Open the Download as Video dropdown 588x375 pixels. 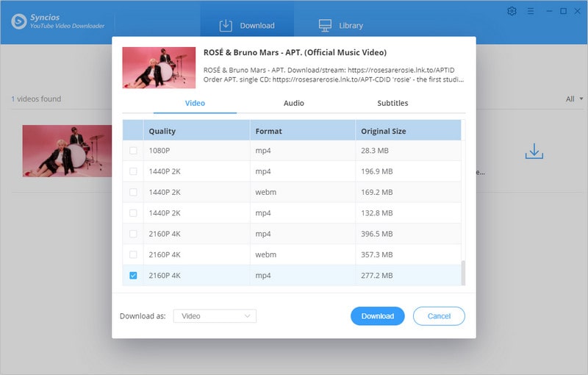(215, 316)
